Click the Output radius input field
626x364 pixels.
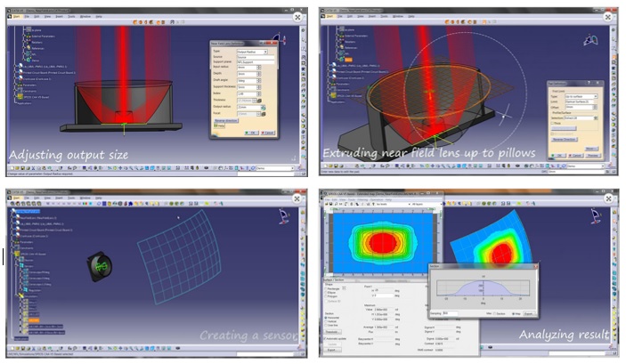[x=246, y=108]
